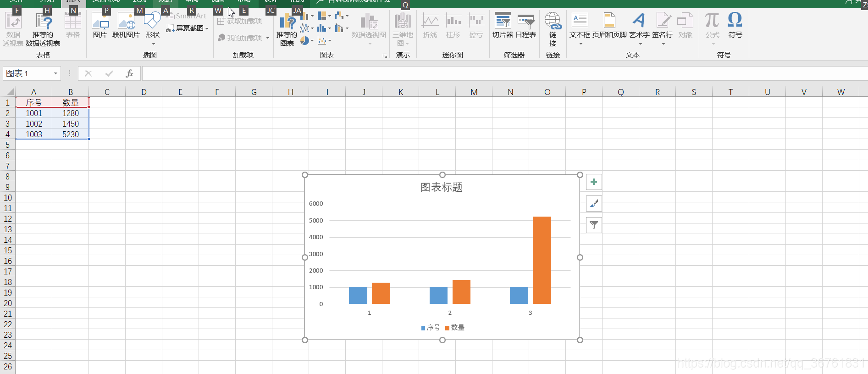Click the formula bar input area
868x374 pixels.
pyautogui.click(x=504, y=73)
